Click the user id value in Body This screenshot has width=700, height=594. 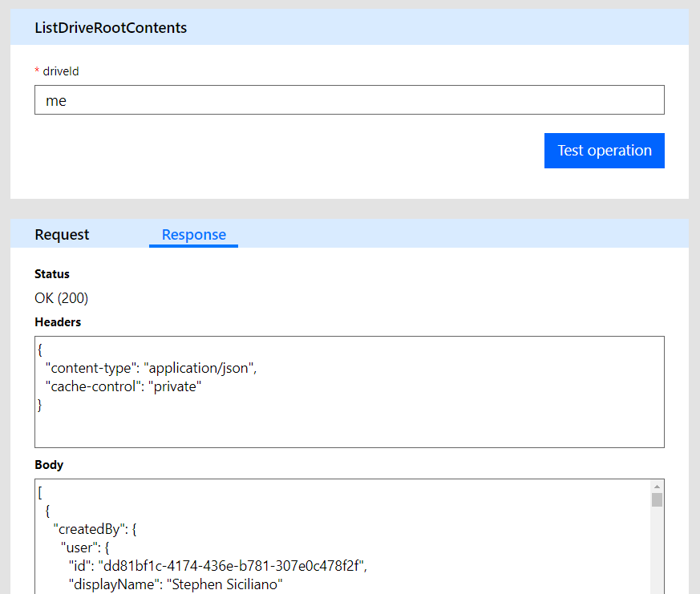tap(232, 566)
